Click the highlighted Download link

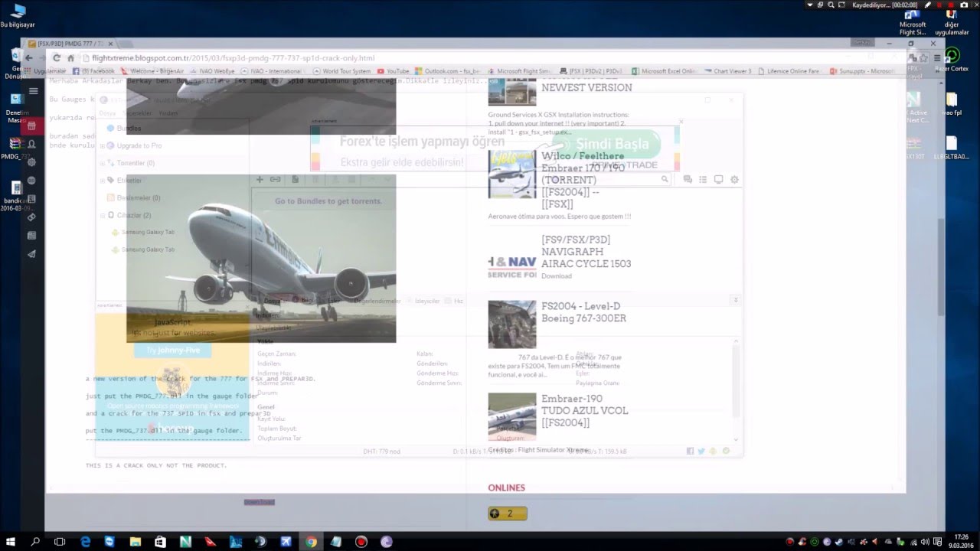tap(259, 502)
